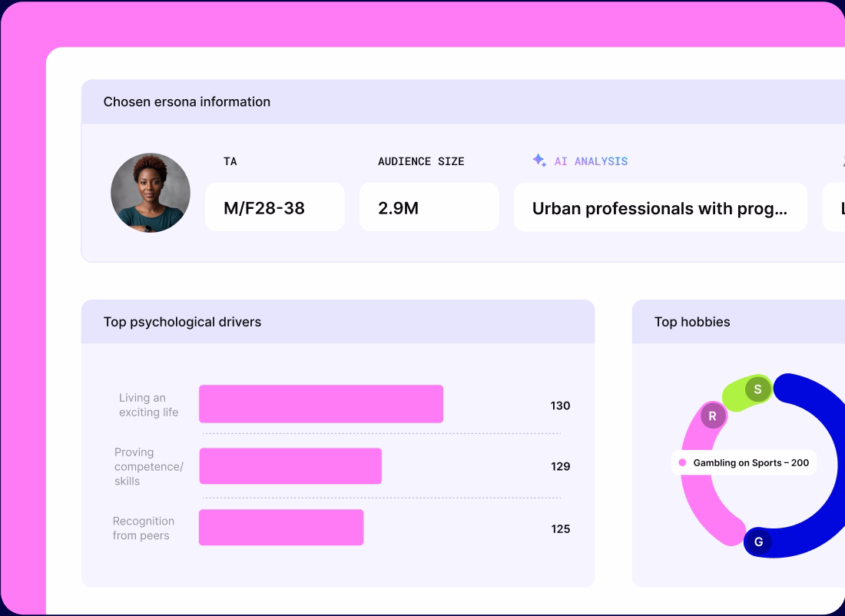Image resolution: width=845 pixels, height=616 pixels.
Task: Click the TA label
Action: (230, 161)
